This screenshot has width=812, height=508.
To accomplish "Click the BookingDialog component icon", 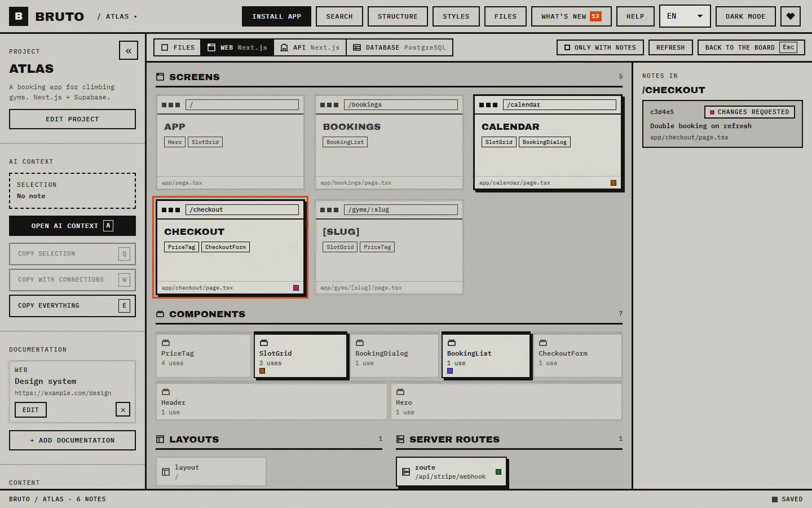I will click(x=360, y=343).
